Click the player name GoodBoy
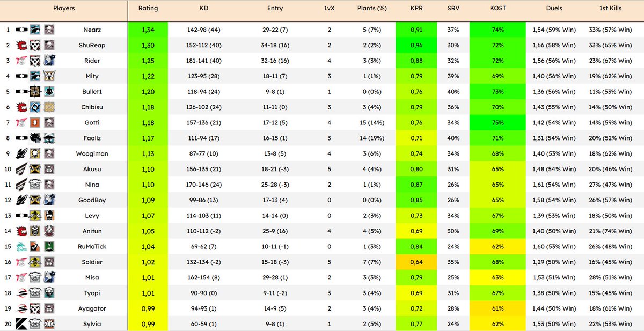Image resolution: width=644 pixels, height=331 pixels. click(x=92, y=200)
